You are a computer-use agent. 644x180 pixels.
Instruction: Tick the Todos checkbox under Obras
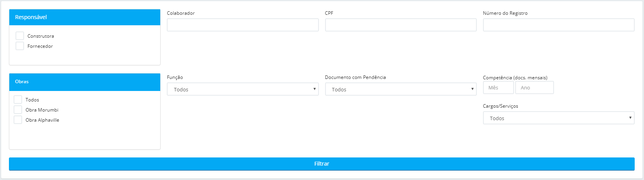tap(18, 100)
